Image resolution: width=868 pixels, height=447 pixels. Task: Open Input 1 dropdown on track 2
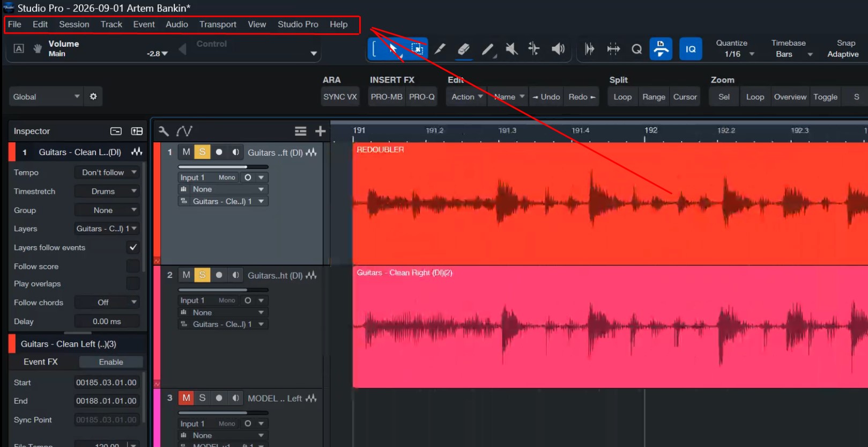[x=223, y=301]
